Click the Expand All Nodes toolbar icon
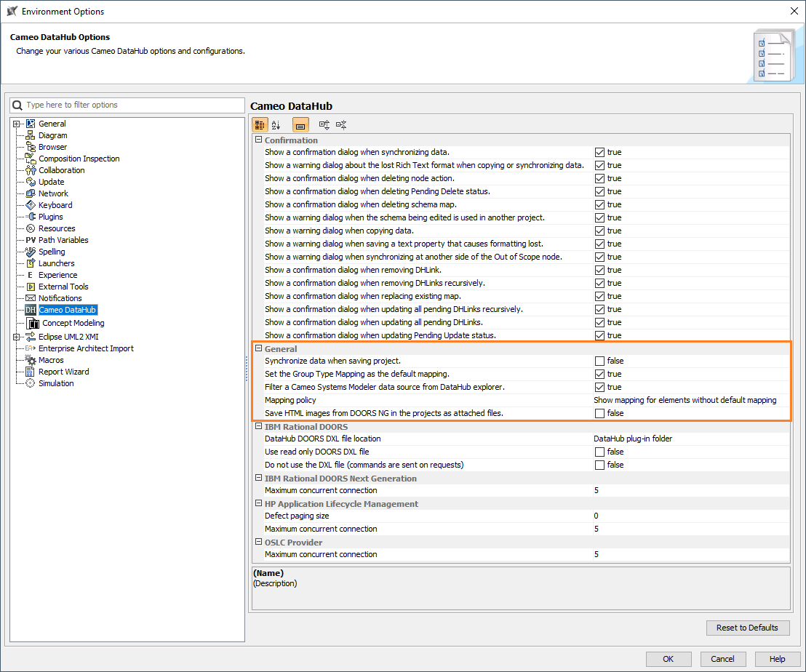 pos(324,124)
